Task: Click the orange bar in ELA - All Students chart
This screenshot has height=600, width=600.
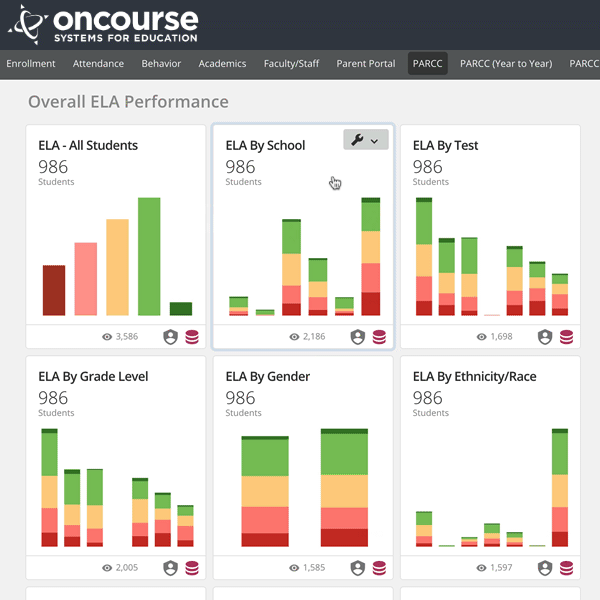Action: click(117, 267)
